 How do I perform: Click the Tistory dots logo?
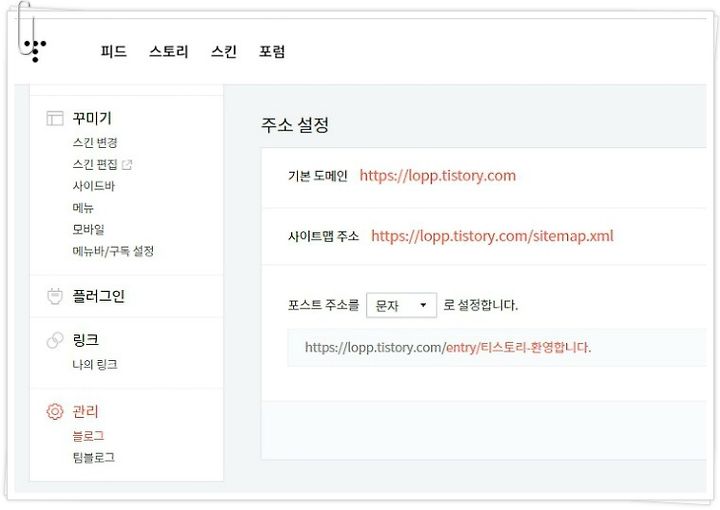coord(35,50)
